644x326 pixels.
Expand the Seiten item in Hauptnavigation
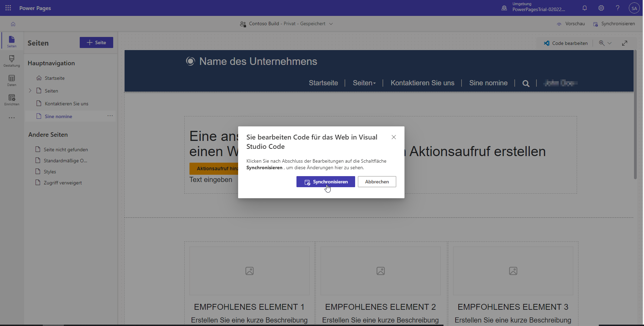(30, 90)
